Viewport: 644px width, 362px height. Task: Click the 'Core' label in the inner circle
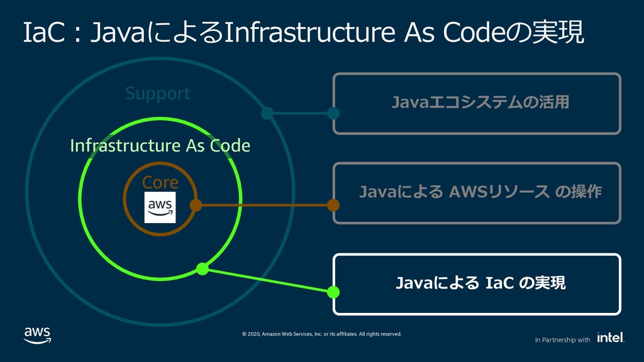click(x=160, y=182)
